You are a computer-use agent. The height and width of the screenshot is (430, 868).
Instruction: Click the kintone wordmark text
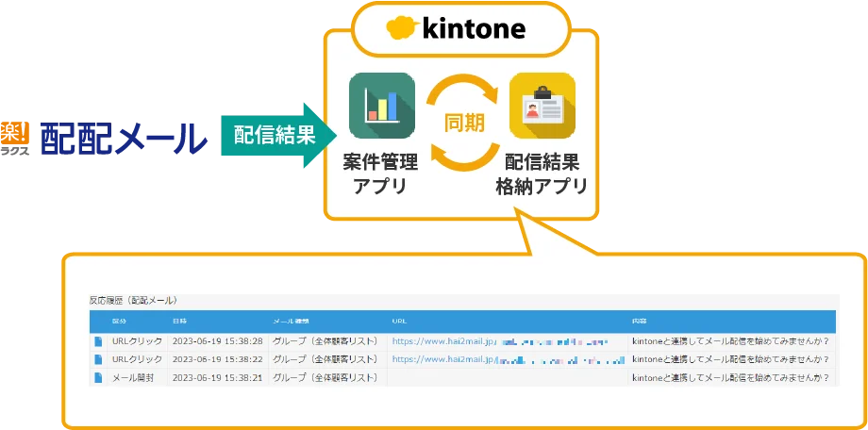tap(474, 27)
